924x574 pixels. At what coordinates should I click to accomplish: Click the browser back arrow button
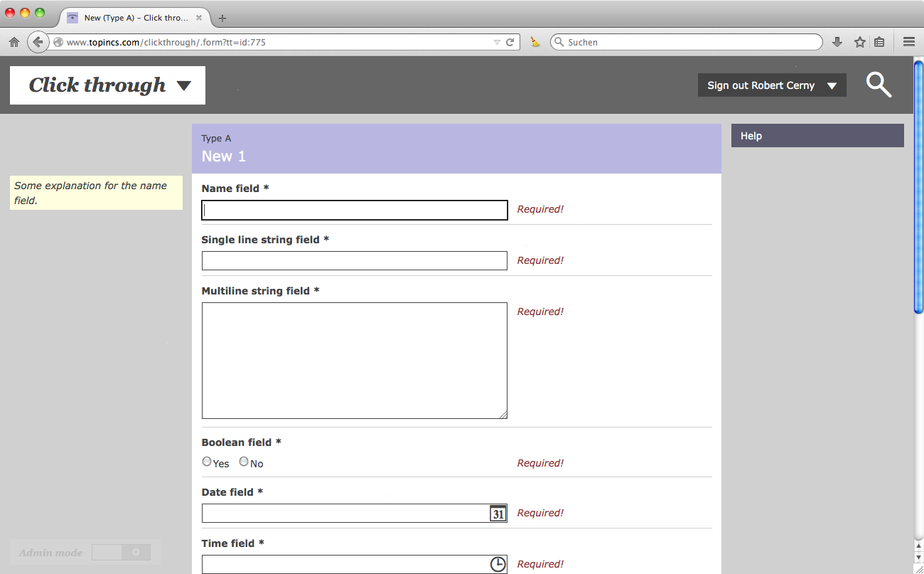[38, 42]
